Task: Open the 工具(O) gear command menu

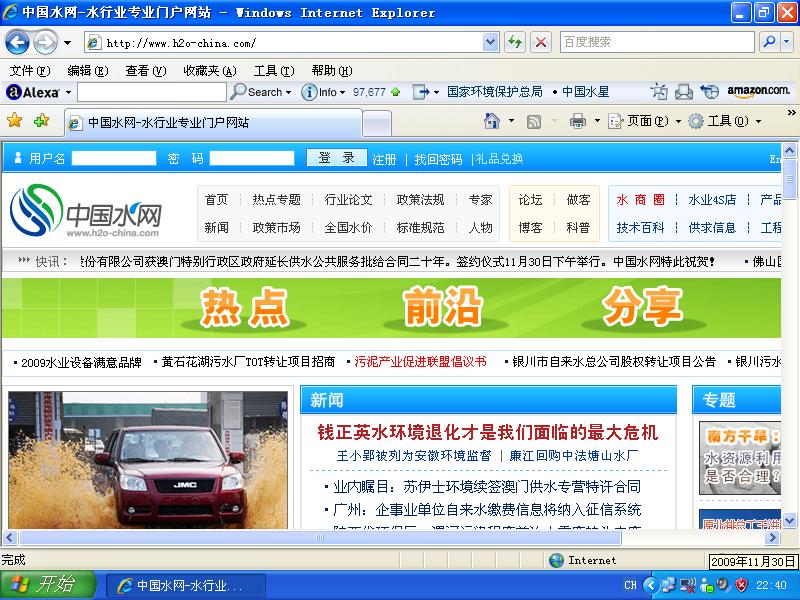Action: point(724,121)
